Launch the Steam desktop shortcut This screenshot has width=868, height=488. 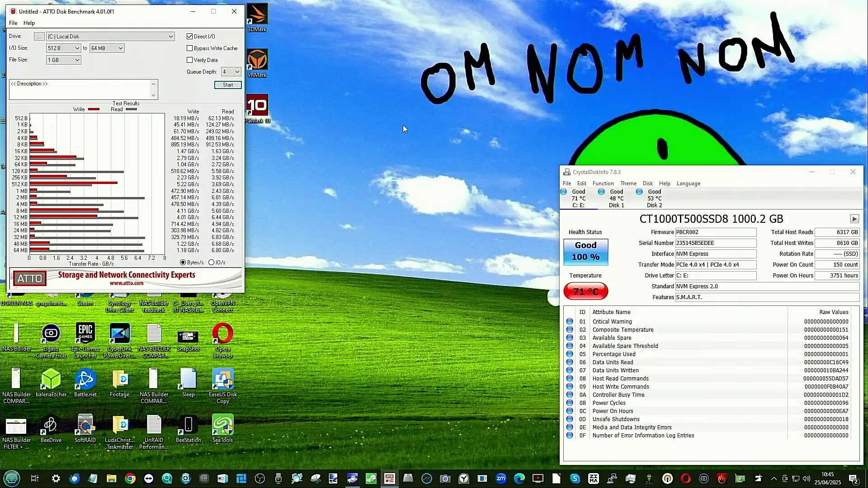click(x=85, y=300)
